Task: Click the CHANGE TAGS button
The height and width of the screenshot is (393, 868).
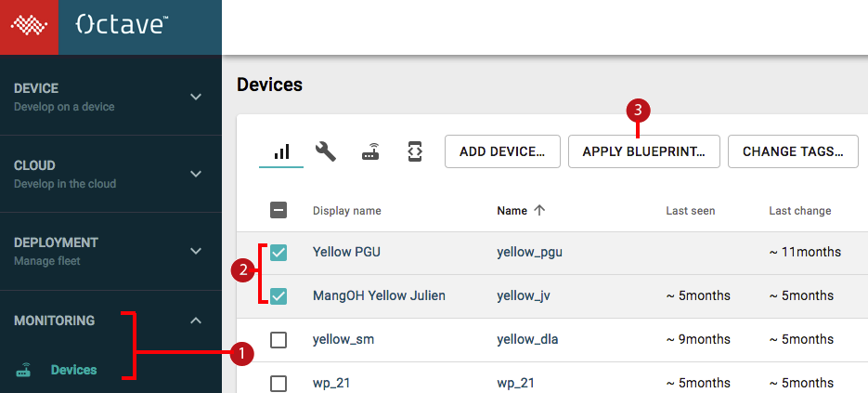Action: click(793, 151)
